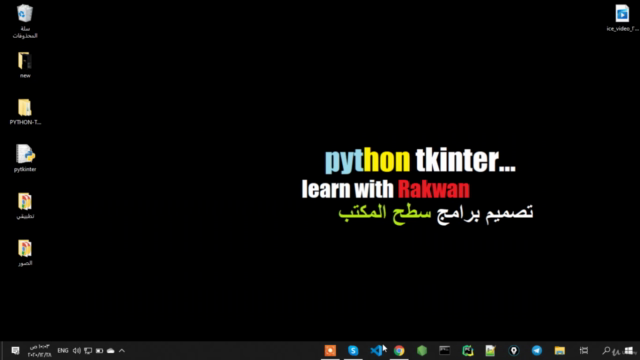Open the location pin app in taskbar
640x360 pixels.
coord(513,351)
